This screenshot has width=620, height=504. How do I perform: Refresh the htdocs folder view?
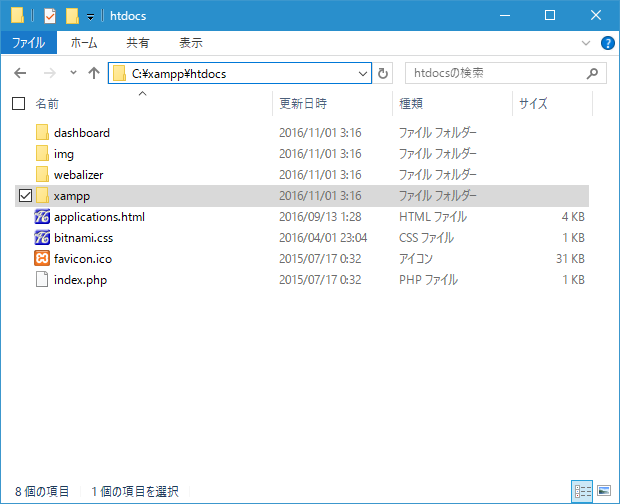[383, 74]
